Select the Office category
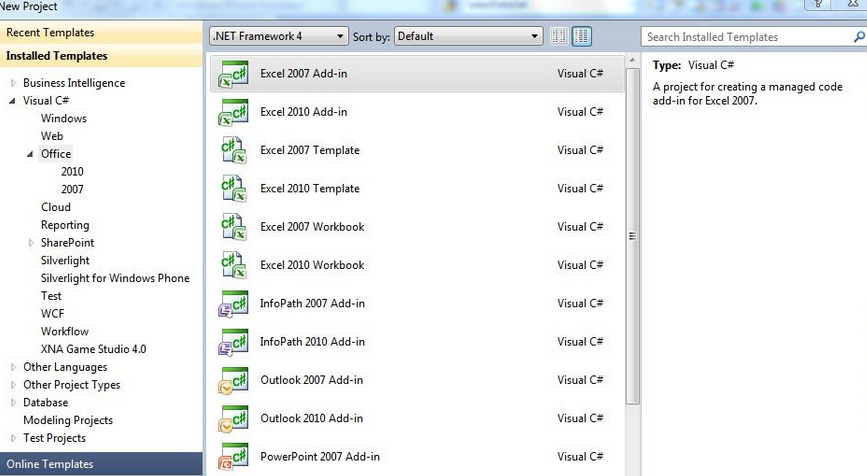Screen dimensions: 867x476 [x=56, y=154]
